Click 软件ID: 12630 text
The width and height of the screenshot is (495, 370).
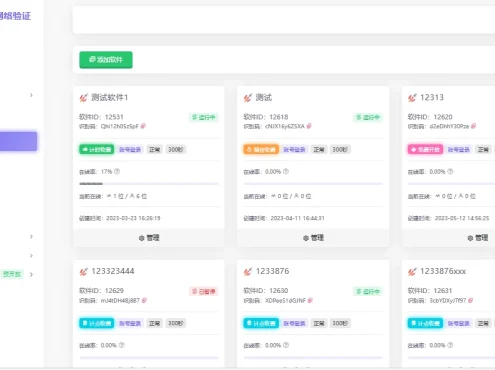tap(266, 291)
